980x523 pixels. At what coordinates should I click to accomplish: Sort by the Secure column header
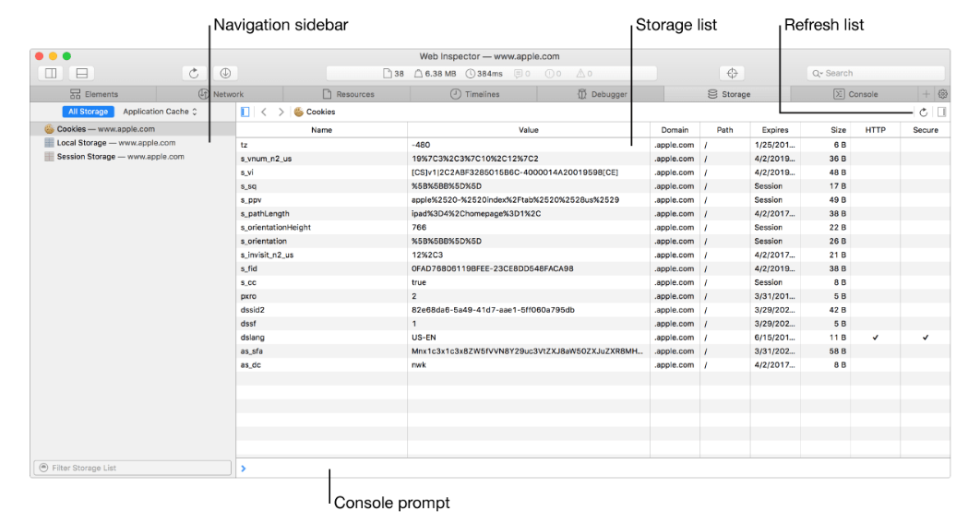pos(925,130)
